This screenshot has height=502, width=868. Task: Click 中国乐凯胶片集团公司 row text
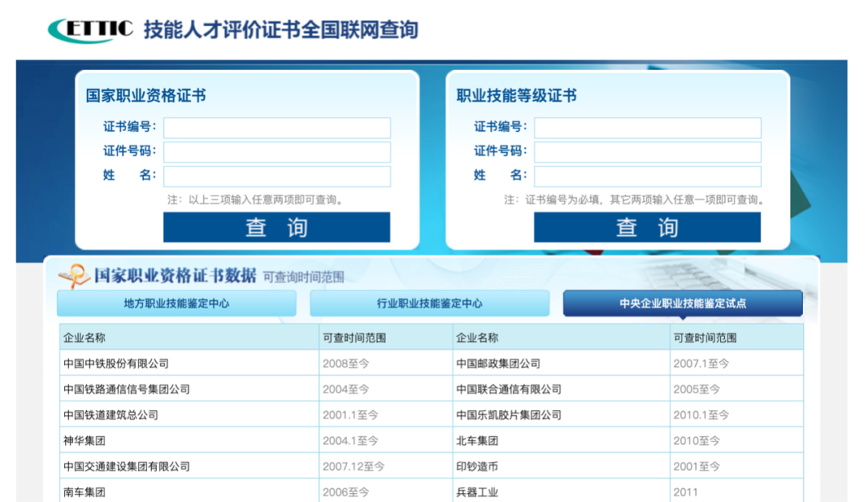[x=509, y=415]
